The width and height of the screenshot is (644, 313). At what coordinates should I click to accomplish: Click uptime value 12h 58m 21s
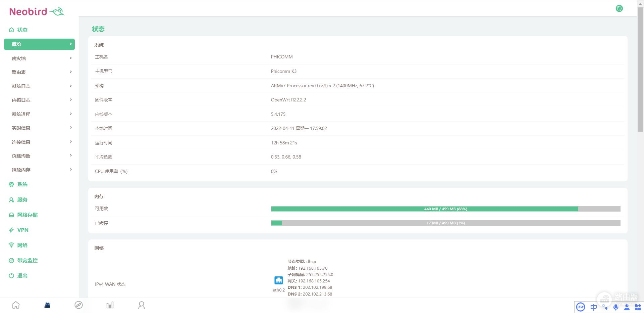284,143
